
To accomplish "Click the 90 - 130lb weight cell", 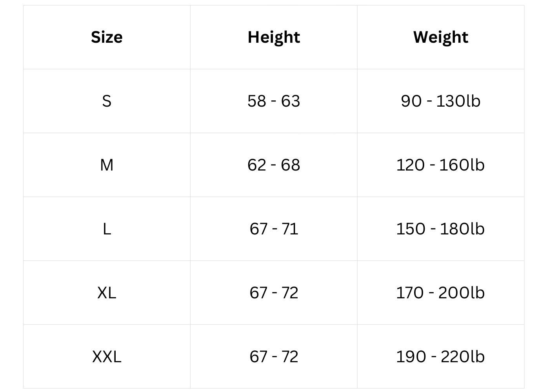I will click(440, 101).
